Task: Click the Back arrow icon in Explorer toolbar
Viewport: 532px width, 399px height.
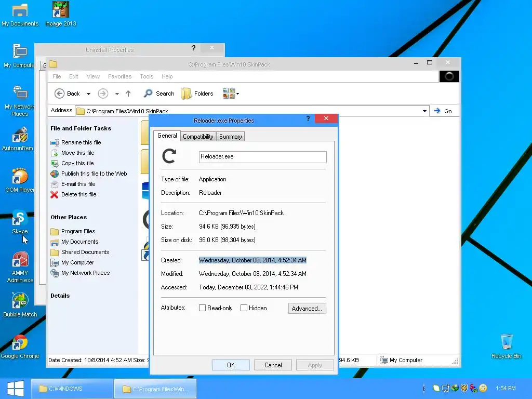Action: [x=59, y=94]
